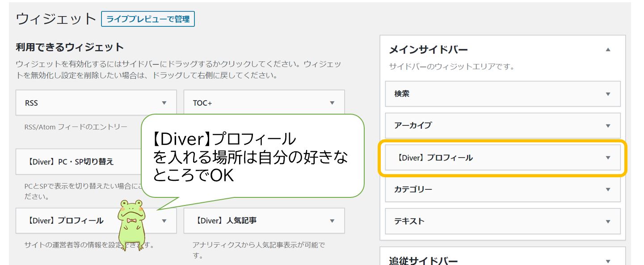Select the RSS widget title
This screenshot has width=644, height=265.
[31, 103]
